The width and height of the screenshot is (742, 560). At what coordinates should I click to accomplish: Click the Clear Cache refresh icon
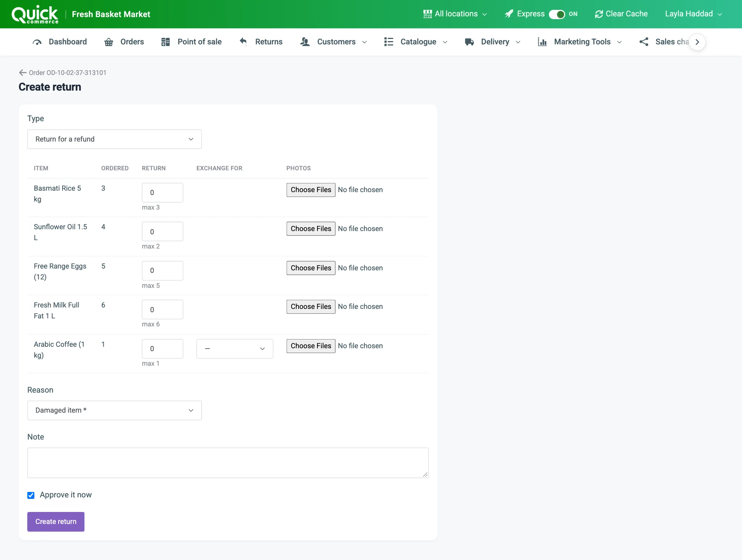[599, 14]
